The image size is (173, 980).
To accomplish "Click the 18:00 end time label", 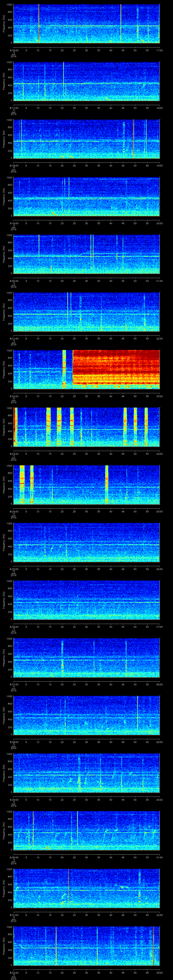I will (x=160, y=108).
